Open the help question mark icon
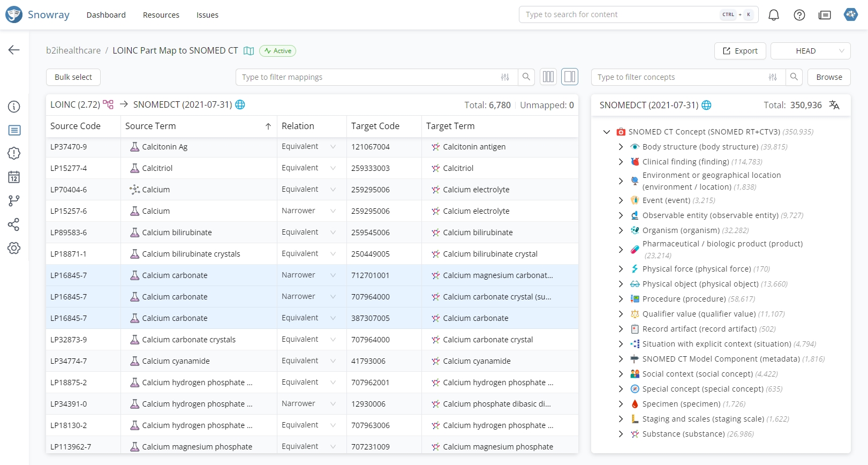 (799, 15)
